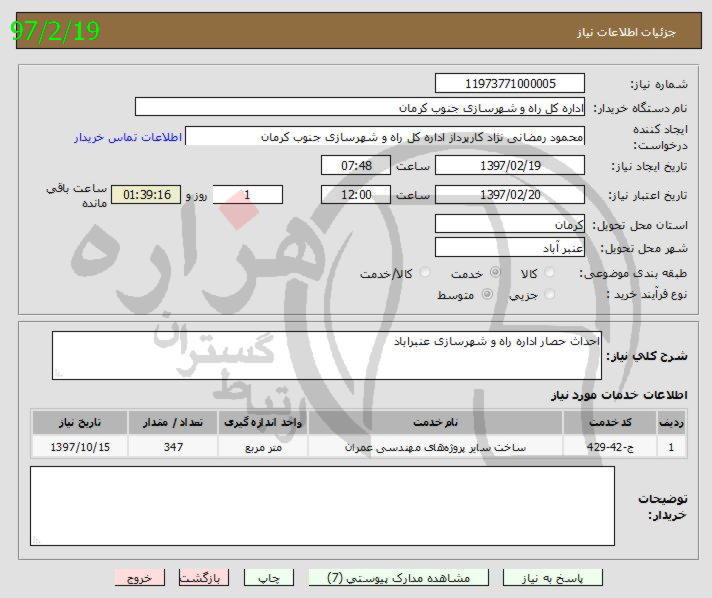The height and width of the screenshot is (598, 712).
Task: Open مشاهده مدارک پیوستی (7) button
Action: (x=398, y=578)
